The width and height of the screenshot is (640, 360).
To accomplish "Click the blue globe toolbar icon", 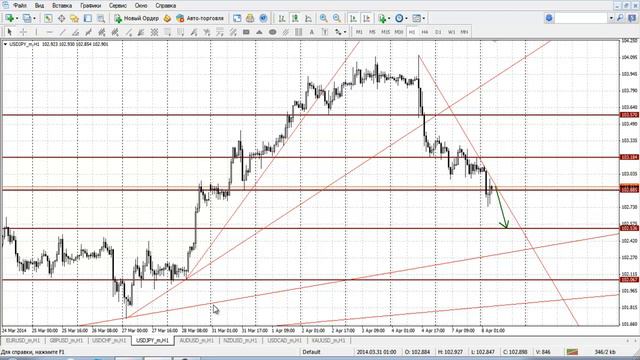I will coord(263,18).
